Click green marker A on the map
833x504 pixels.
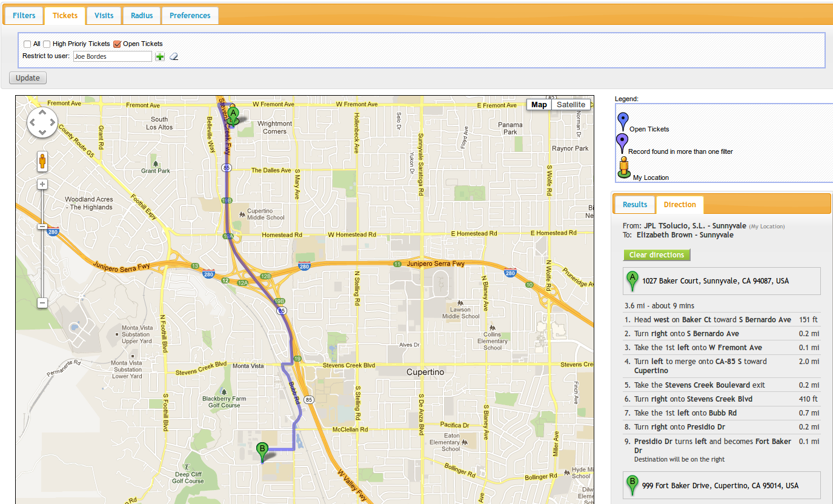pos(233,113)
